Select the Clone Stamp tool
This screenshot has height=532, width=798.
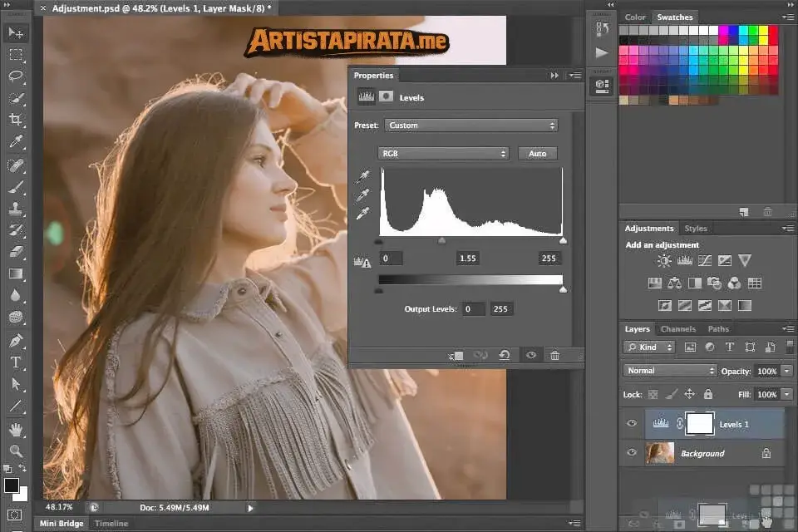(17, 210)
